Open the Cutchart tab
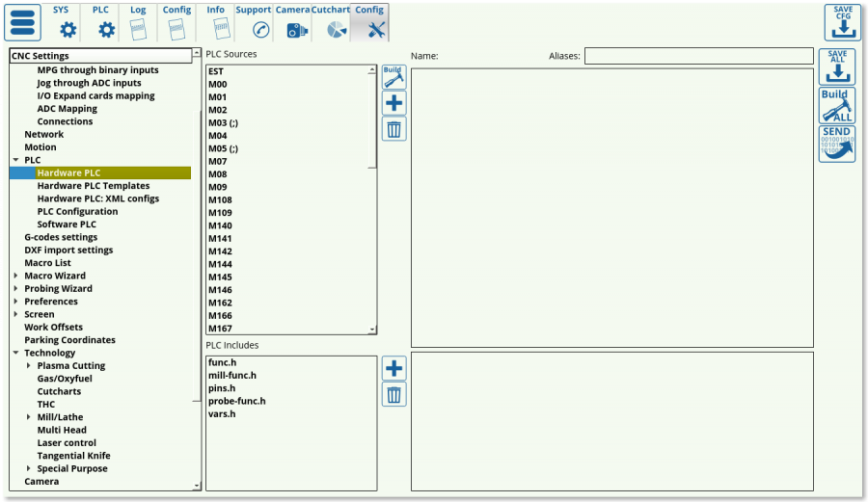 (x=331, y=23)
